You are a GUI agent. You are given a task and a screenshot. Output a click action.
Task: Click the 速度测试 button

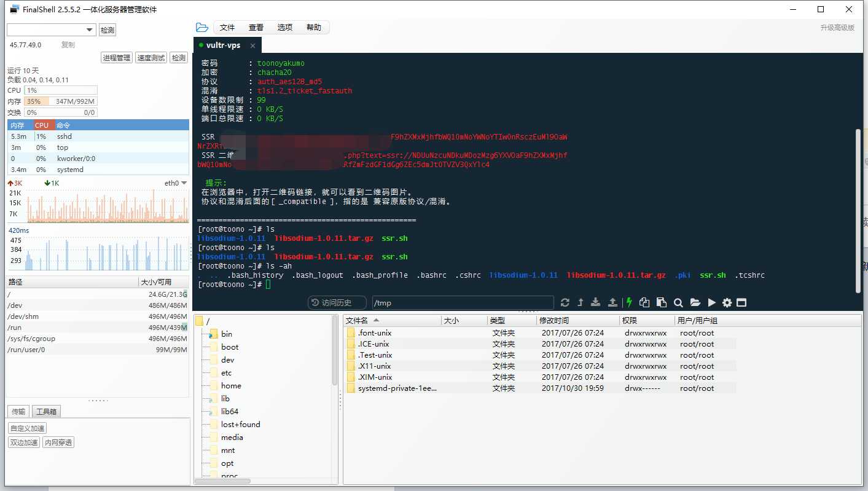point(151,58)
